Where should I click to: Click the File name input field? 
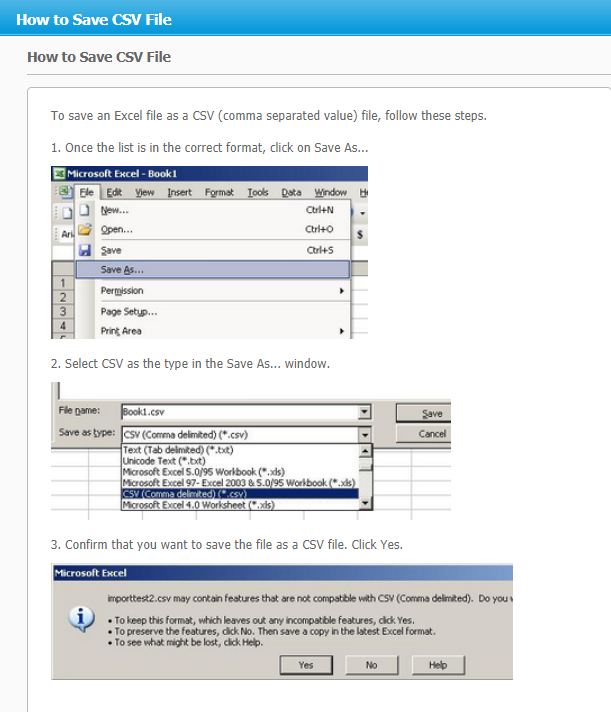[x=240, y=412]
